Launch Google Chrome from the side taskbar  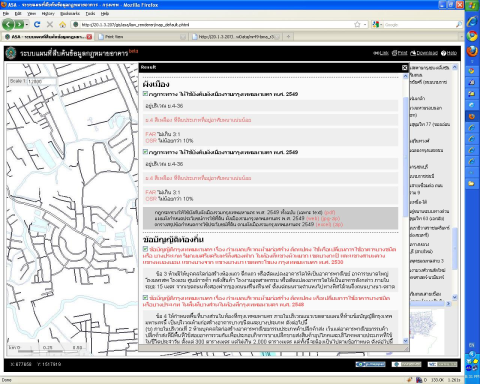click(472, 36)
